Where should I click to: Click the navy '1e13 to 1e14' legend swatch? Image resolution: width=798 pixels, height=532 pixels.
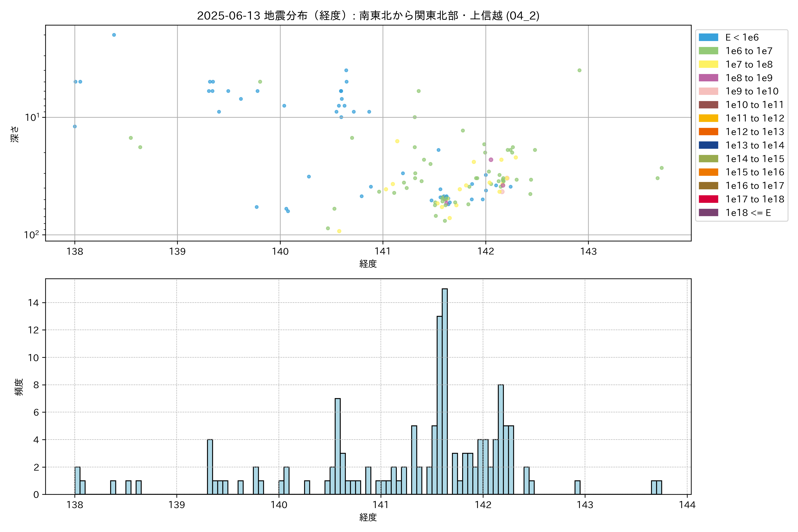pos(708,145)
